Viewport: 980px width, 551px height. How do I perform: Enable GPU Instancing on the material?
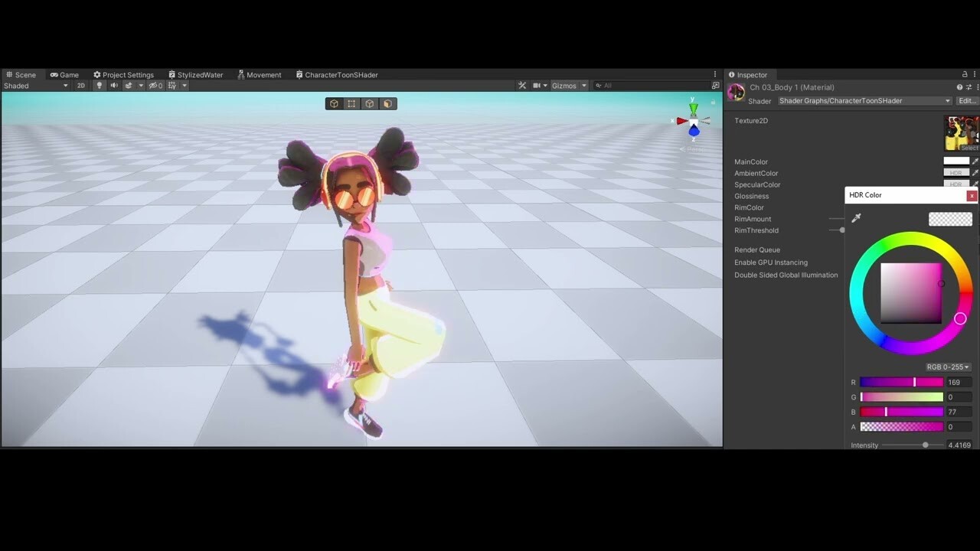[769, 262]
